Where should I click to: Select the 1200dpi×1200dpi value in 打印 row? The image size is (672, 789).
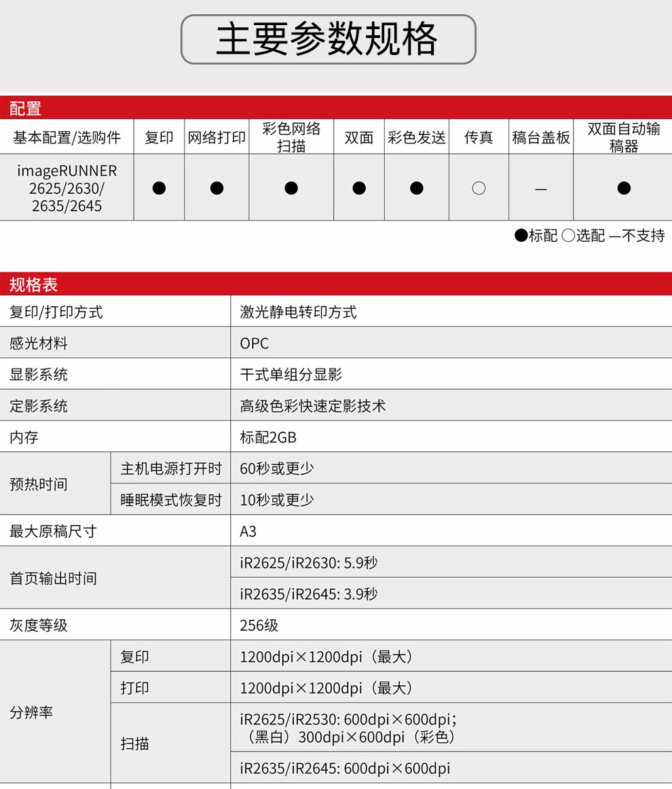(x=327, y=688)
